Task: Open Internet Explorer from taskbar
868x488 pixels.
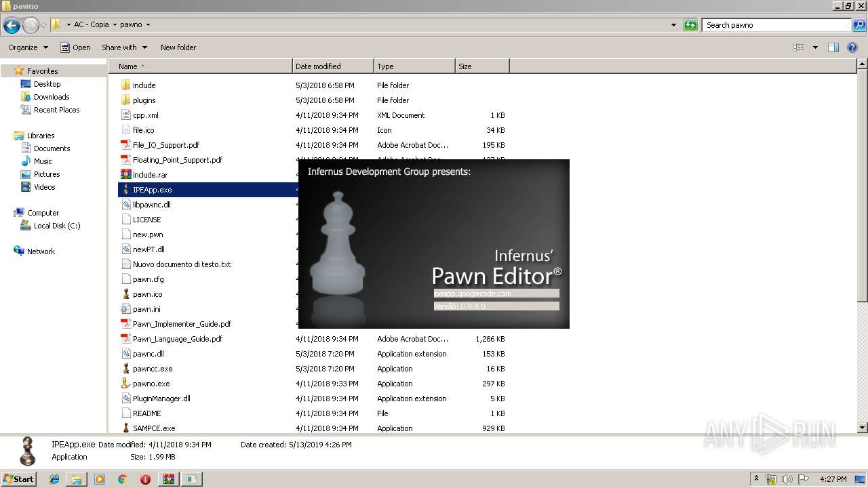Action: [x=54, y=479]
